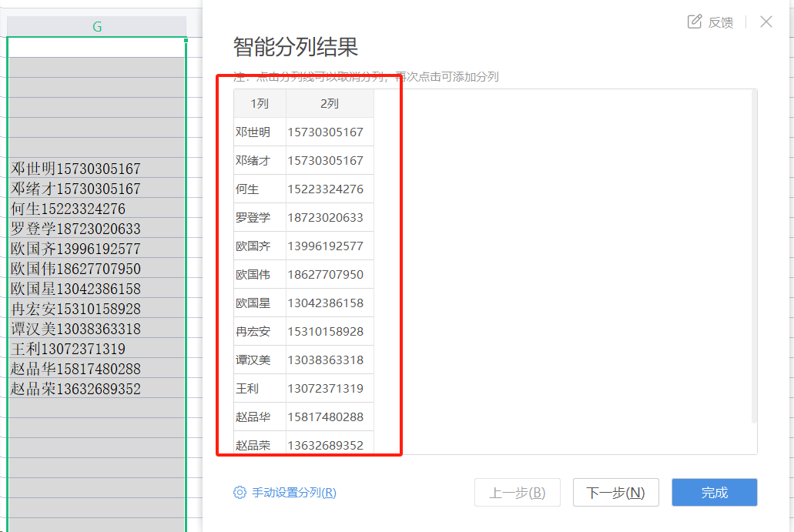Select spreadsheet cell 何生15223324276
This screenshot has height=532, width=794.
[x=96, y=208]
